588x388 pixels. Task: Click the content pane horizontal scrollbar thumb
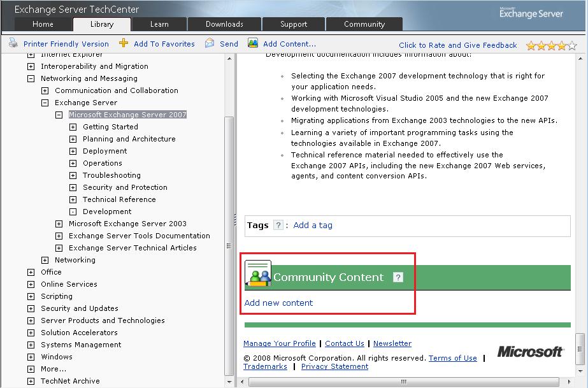coord(403,382)
